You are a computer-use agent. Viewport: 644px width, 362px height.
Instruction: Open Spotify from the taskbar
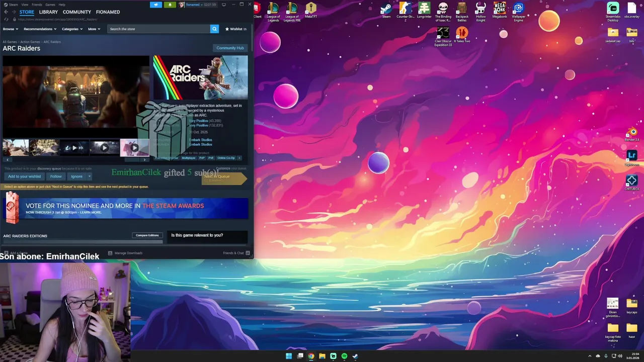tap(344, 356)
